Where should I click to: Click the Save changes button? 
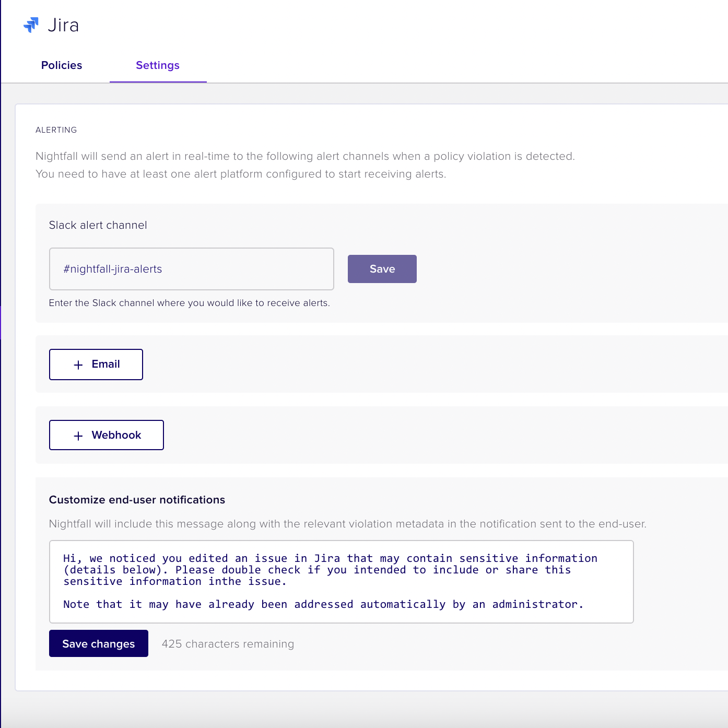pyautogui.click(x=99, y=643)
